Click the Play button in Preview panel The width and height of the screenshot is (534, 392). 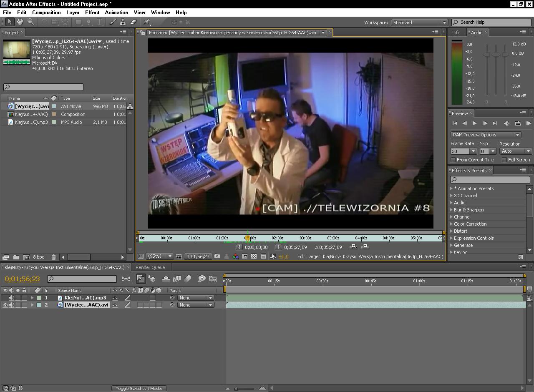click(x=474, y=123)
